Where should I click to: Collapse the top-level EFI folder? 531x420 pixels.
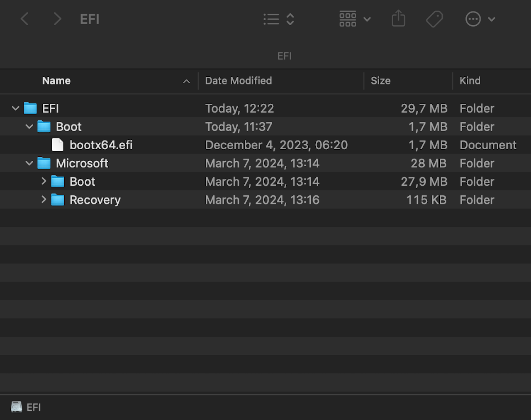click(x=16, y=109)
